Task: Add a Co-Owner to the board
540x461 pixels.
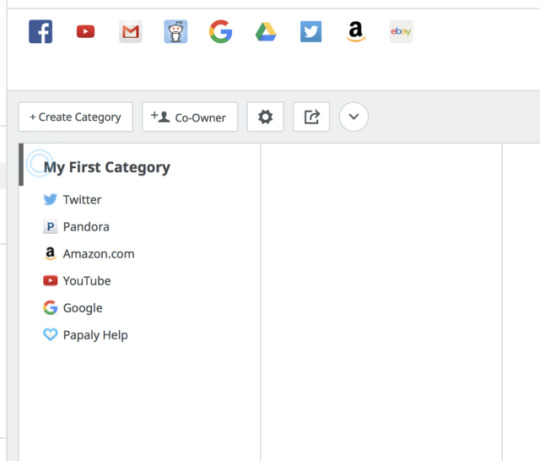Action: (x=190, y=117)
